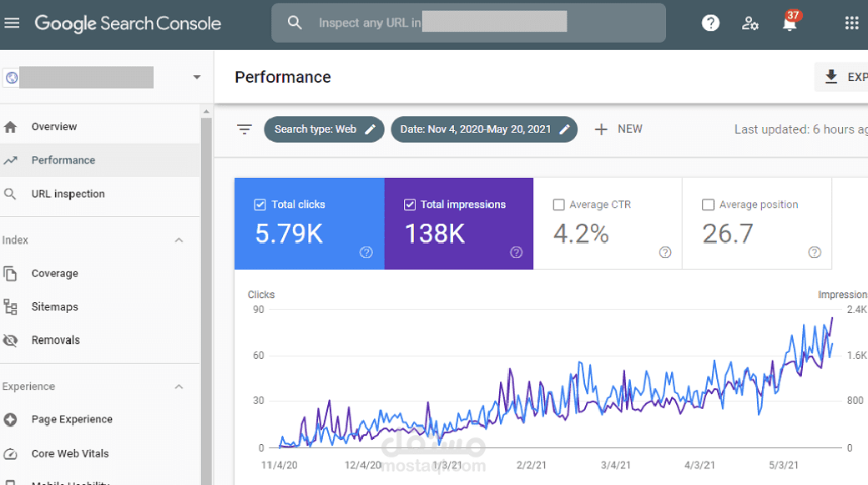This screenshot has height=485, width=868.
Task: Open Page Experience report
Action: (x=99, y=420)
